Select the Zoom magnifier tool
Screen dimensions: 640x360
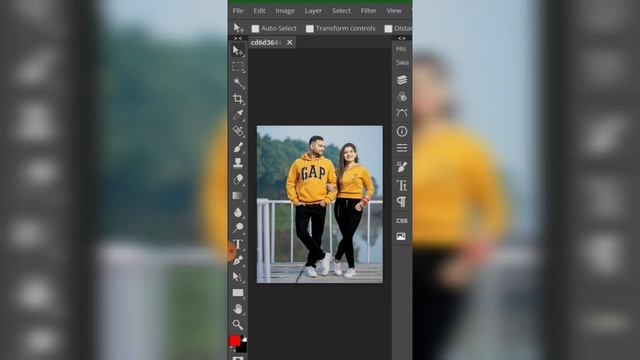point(238,325)
